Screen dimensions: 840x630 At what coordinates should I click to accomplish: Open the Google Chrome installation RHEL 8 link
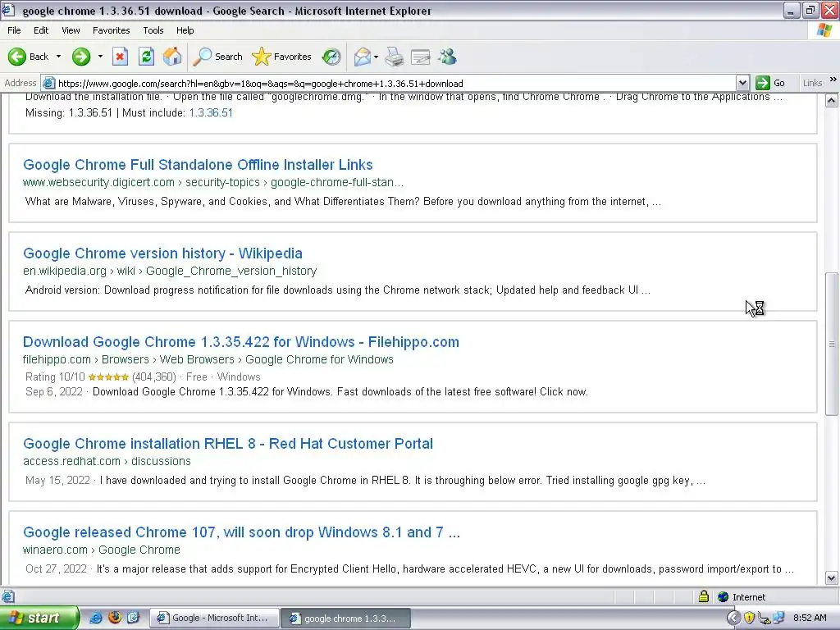[x=228, y=444]
